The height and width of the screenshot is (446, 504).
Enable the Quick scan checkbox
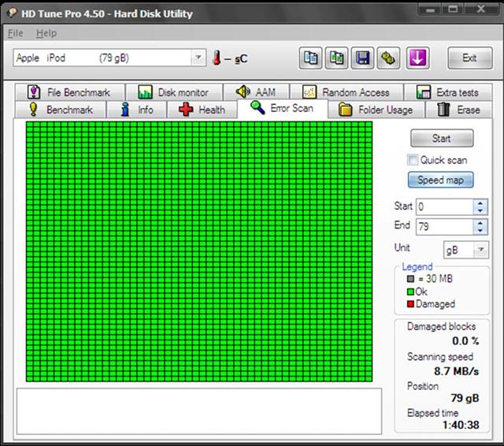pos(412,160)
